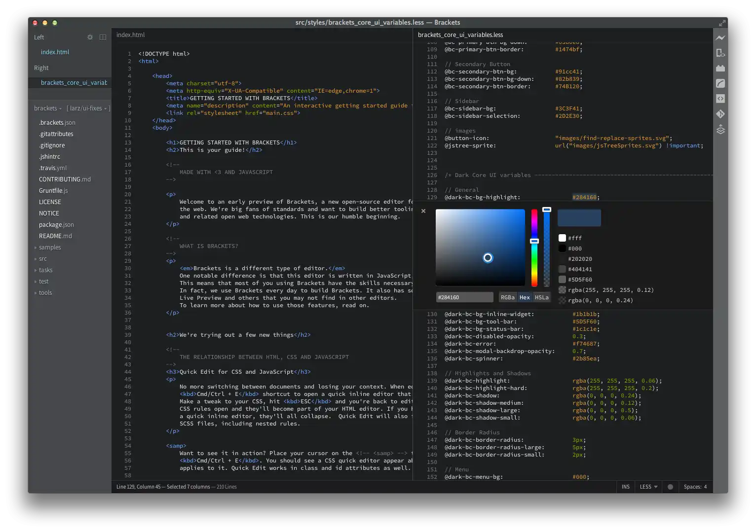The width and height of the screenshot is (756, 532).
Task: Click the brackets_core_ui_variables.less pane header
Action: [460, 35]
